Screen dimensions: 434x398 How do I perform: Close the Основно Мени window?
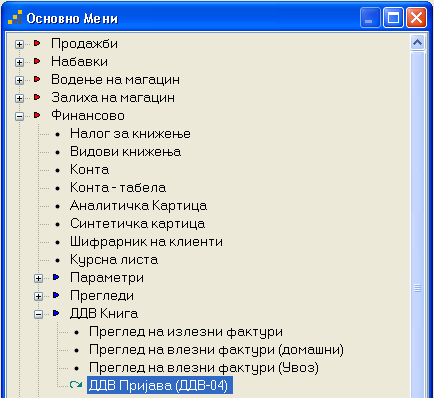pyautogui.click(x=416, y=17)
